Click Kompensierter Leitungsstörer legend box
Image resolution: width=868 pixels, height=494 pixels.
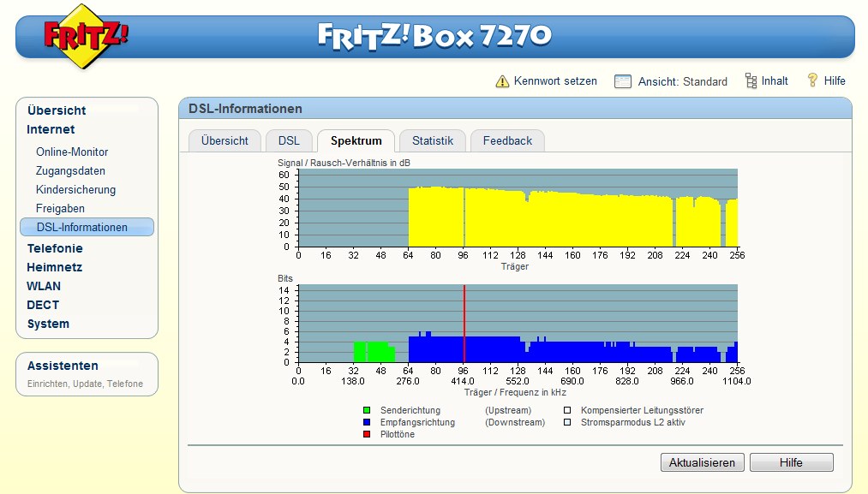pyautogui.click(x=567, y=410)
